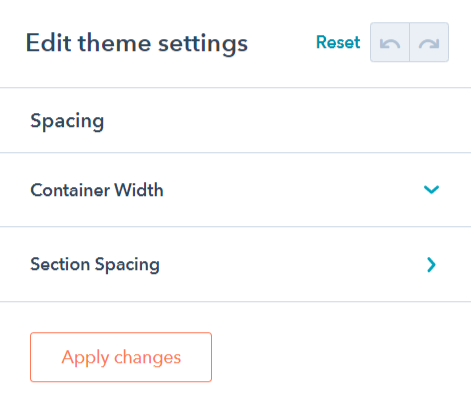Viewport: 471px width, 410px height.
Task: Hit the teal Reset link
Action: [338, 42]
